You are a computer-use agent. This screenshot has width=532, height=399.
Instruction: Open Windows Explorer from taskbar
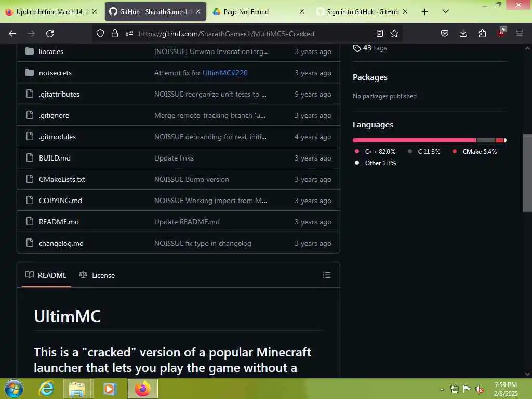77,389
